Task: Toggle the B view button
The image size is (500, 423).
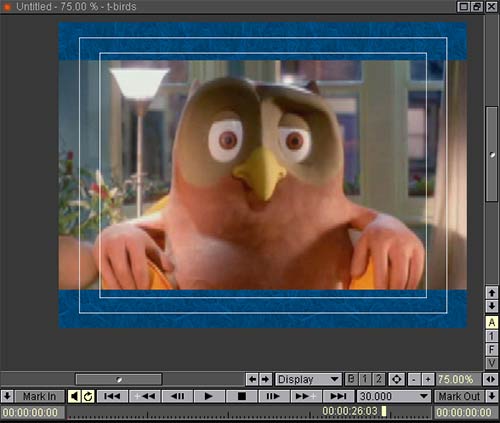Action: click(x=351, y=379)
